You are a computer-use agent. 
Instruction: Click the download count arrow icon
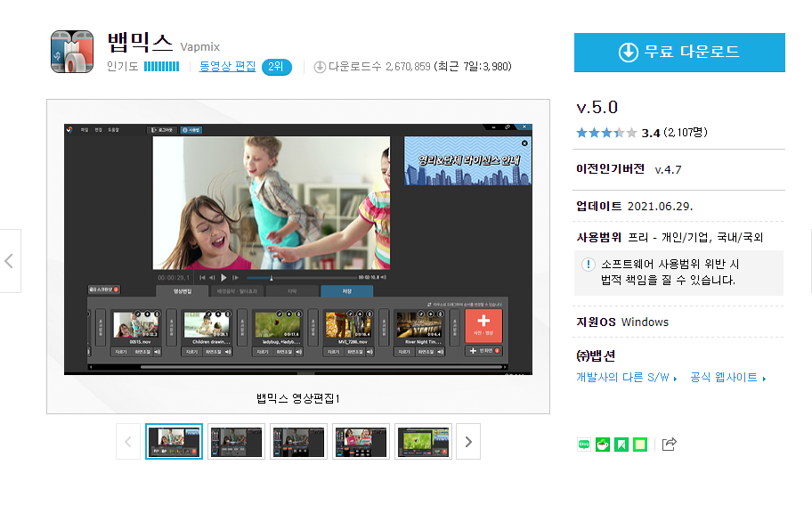click(x=320, y=67)
